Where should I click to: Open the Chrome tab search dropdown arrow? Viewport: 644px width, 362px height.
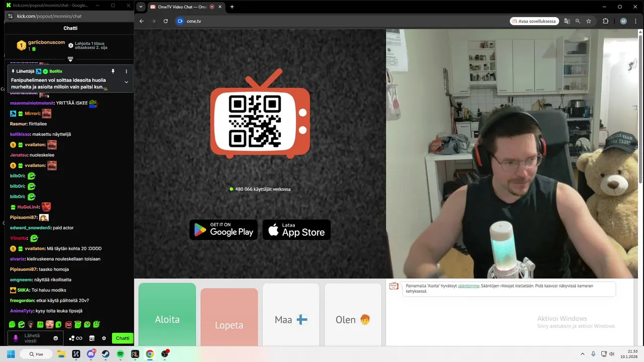(140, 7)
